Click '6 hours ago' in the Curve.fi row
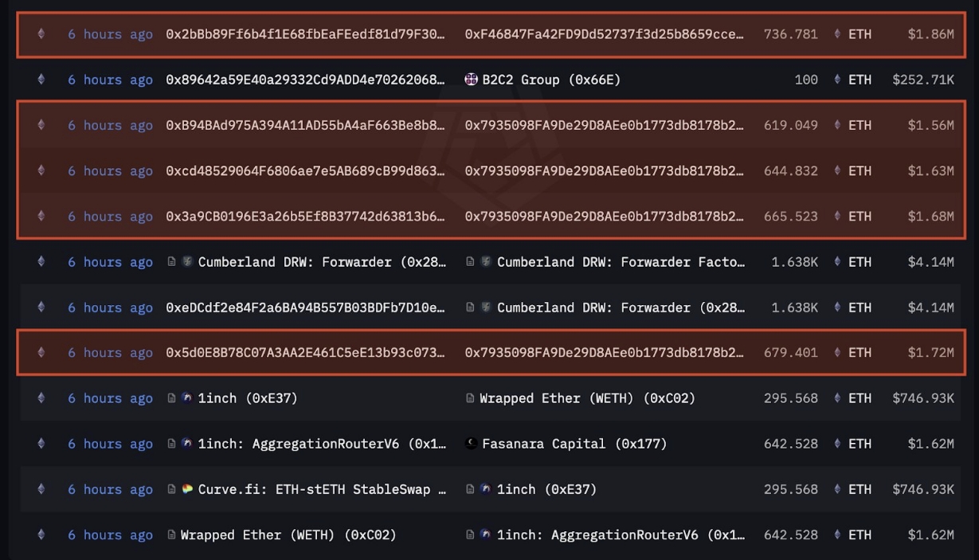The height and width of the screenshot is (560, 979). tap(110, 489)
